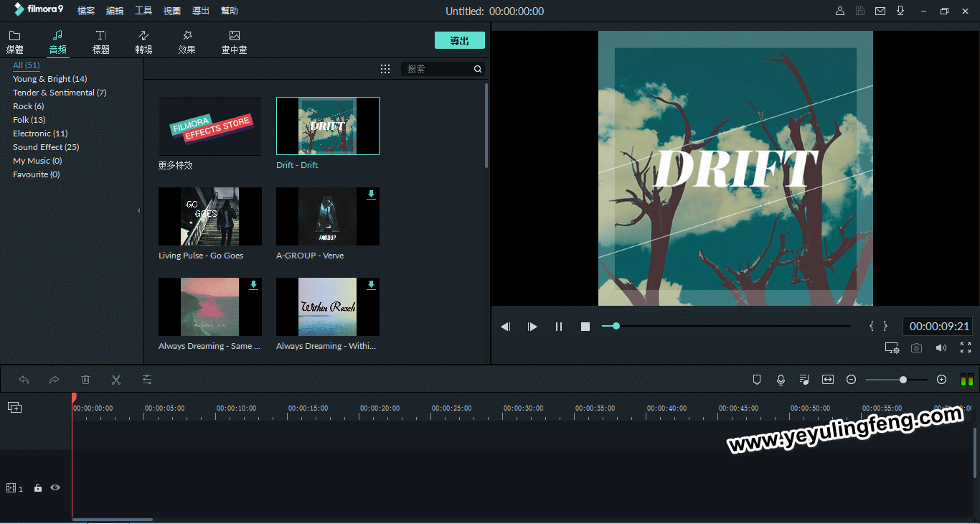Click the audio level meter icon

click(966, 380)
